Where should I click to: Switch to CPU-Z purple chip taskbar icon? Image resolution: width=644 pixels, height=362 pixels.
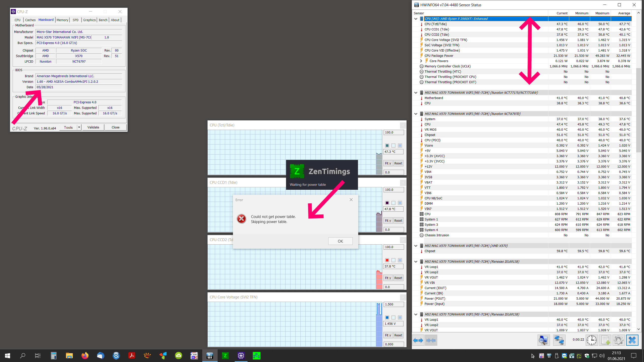(241, 356)
